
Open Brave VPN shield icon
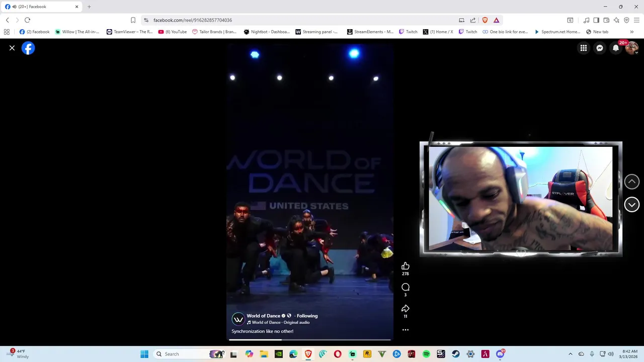[626, 20]
